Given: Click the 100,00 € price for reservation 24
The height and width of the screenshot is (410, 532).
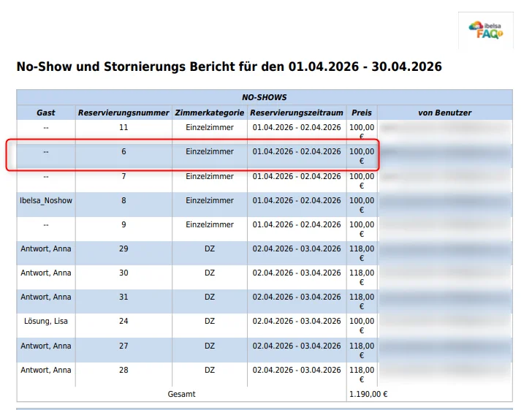Looking at the screenshot, I should point(362,325).
